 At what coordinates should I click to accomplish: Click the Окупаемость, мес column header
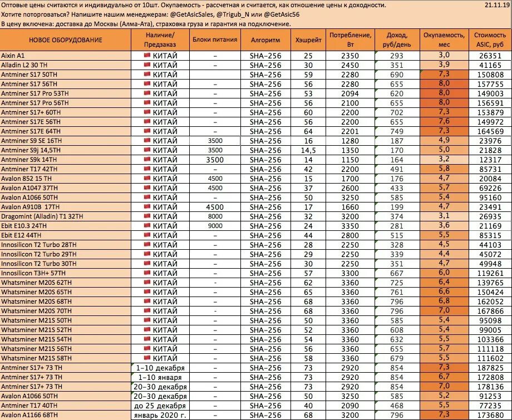point(445,39)
